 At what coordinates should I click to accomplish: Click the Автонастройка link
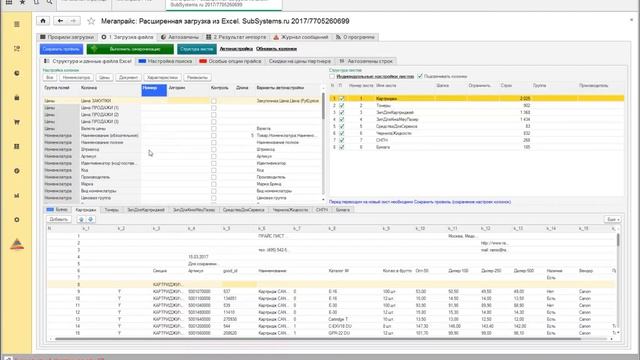[x=236, y=49]
